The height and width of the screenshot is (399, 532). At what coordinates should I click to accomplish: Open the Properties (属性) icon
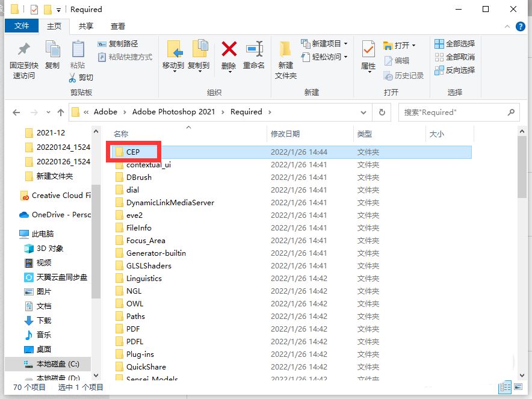pos(368,49)
